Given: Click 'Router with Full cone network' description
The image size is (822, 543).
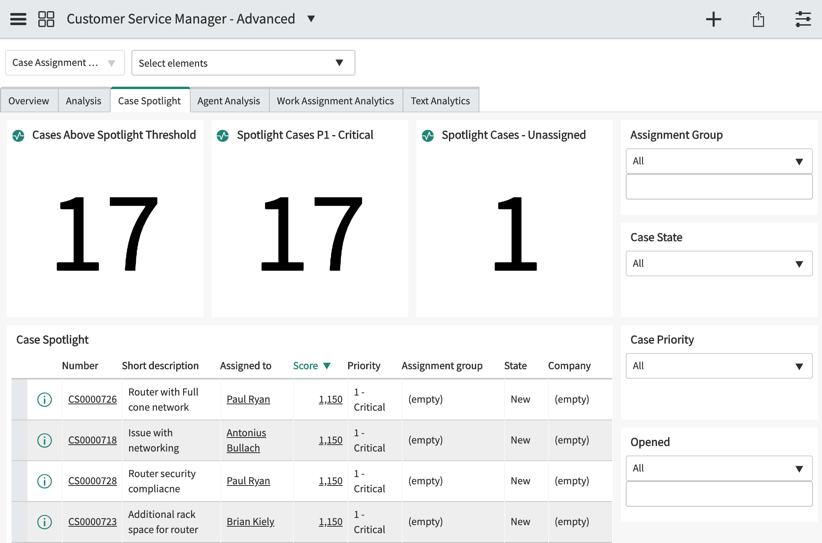Looking at the screenshot, I should 164,399.
